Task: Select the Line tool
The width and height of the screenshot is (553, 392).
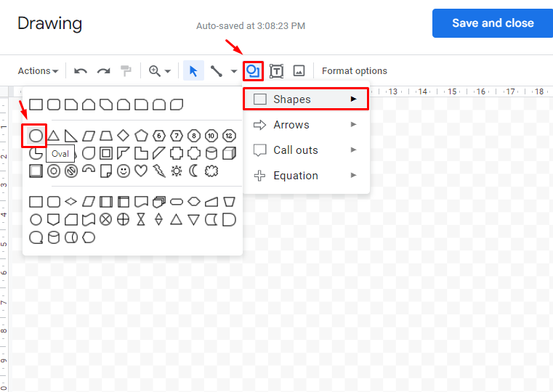Action: (217, 71)
